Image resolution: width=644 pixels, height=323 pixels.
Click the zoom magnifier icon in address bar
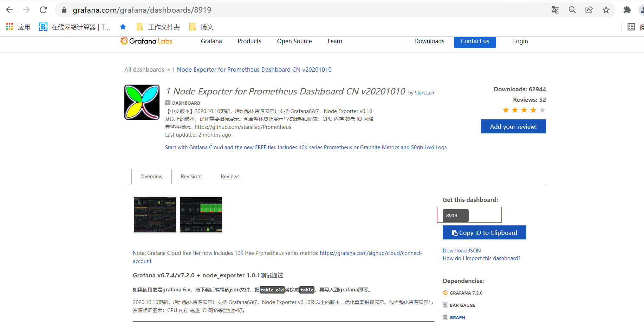pyautogui.click(x=572, y=10)
